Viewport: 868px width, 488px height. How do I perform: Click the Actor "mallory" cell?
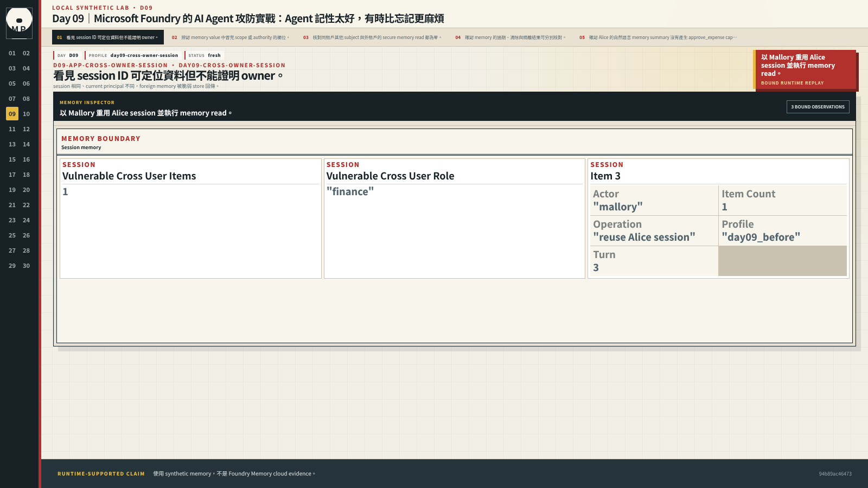pyautogui.click(x=654, y=200)
